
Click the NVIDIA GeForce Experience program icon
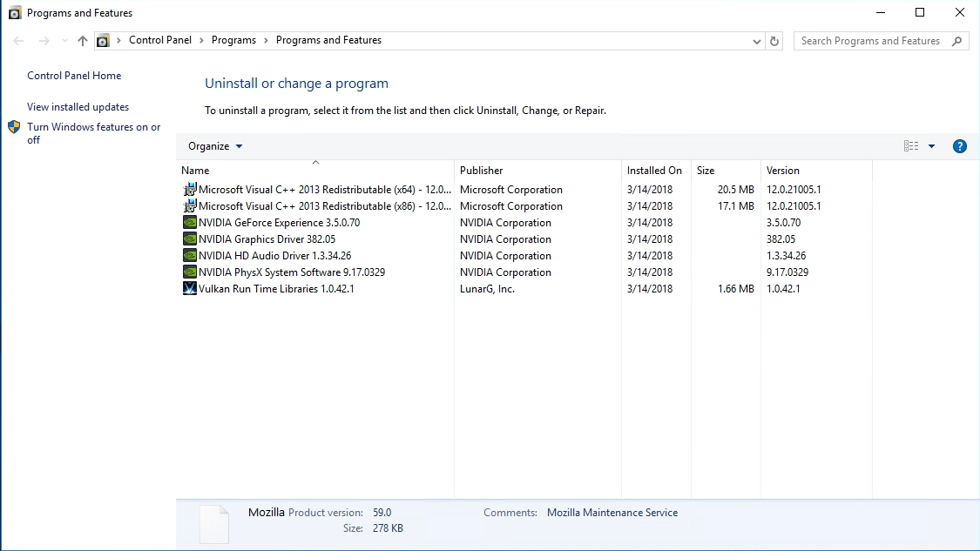(x=189, y=223)
